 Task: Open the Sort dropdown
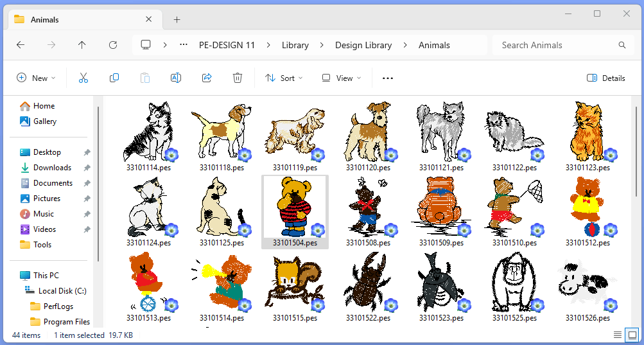coord(284,78)
